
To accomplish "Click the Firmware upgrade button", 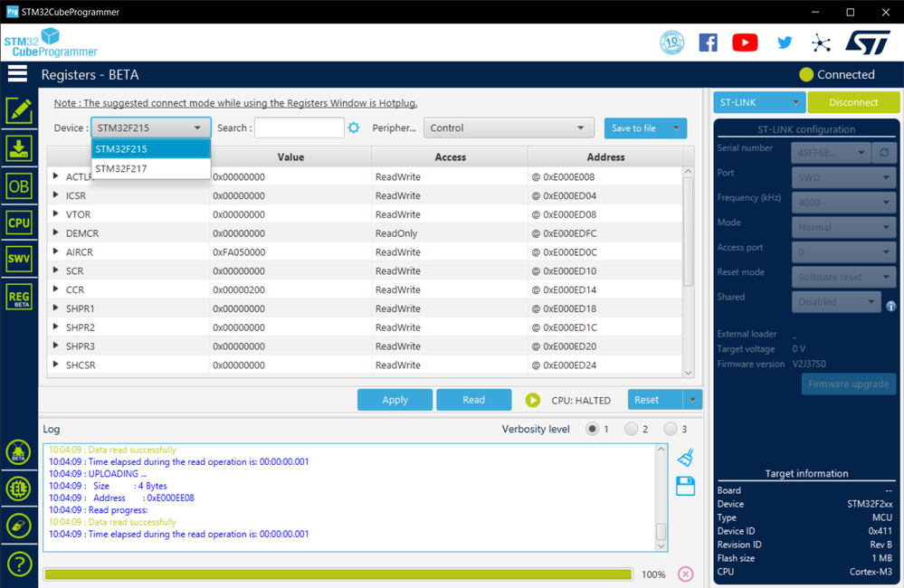I will [x=848, y=384].
